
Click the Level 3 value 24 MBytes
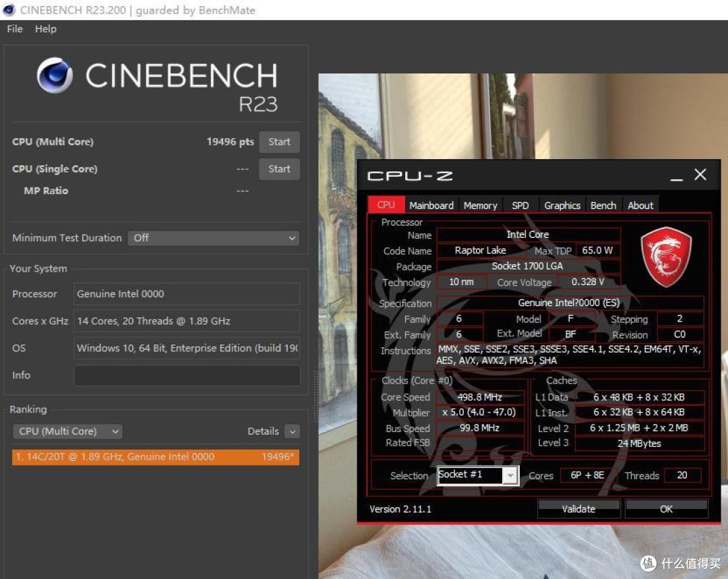coord(639,444)
